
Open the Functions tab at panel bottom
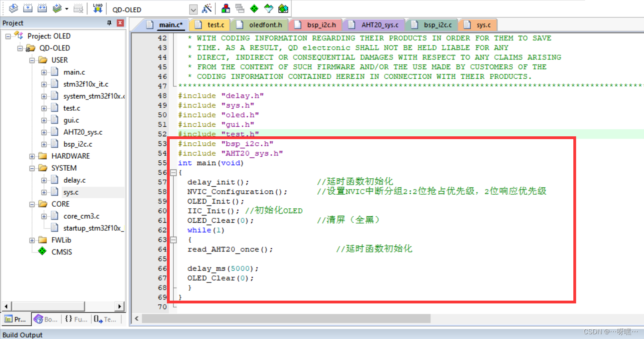click(76, 319)
